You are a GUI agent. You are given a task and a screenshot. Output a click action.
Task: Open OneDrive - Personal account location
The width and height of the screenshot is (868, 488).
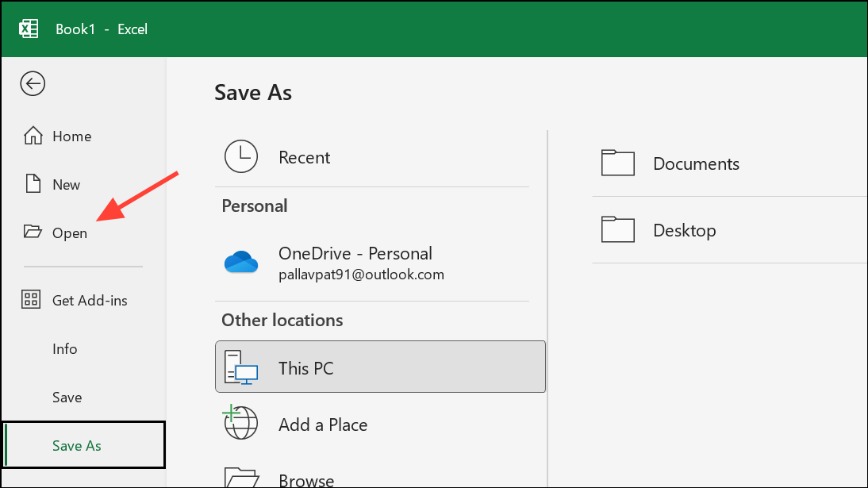point(355,253)
